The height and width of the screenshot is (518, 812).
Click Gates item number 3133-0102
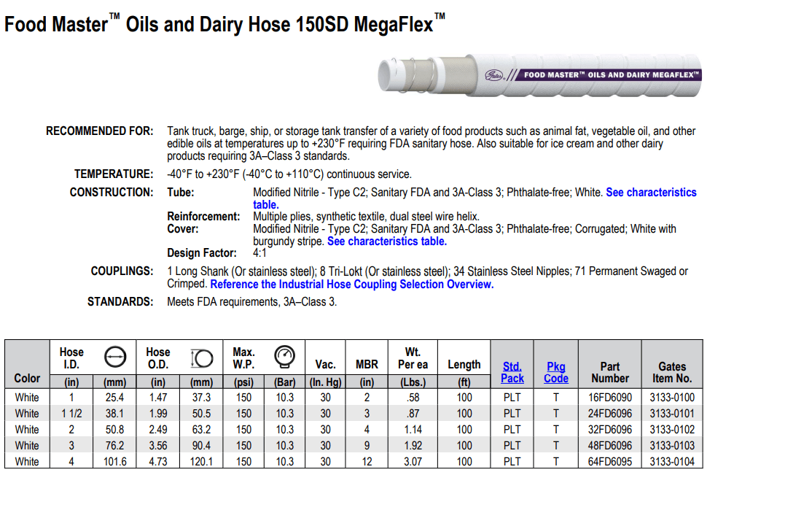click(x=672, y=430)
